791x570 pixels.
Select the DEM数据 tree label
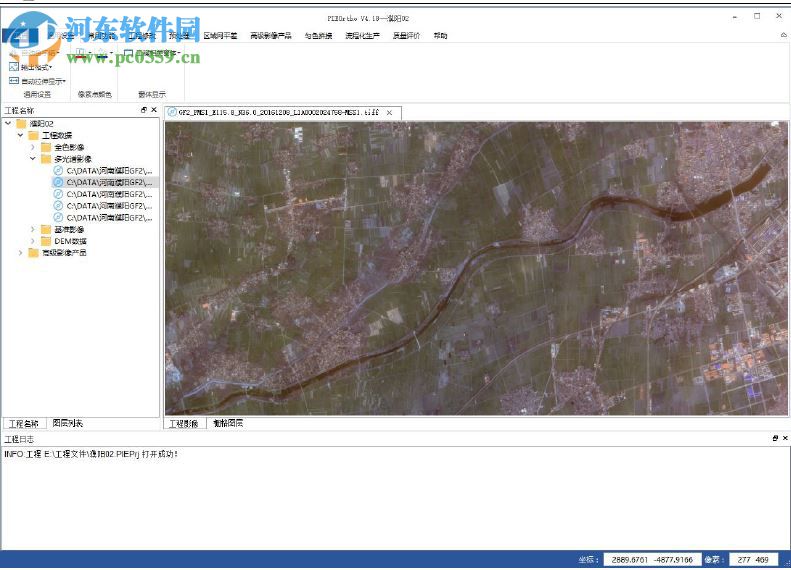71,241
